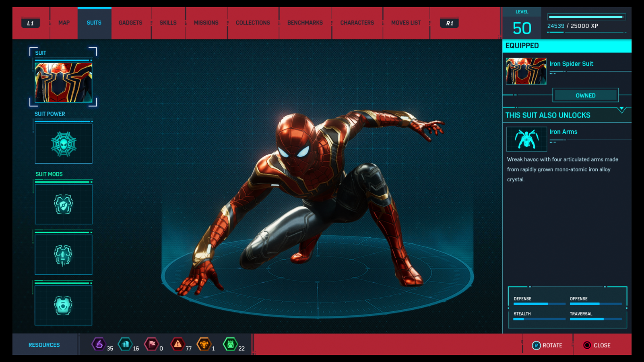Screen dimensions: 644x362
Task: Click the equipped Iron Spider Suit thumbnail
Action: (526, 71)
